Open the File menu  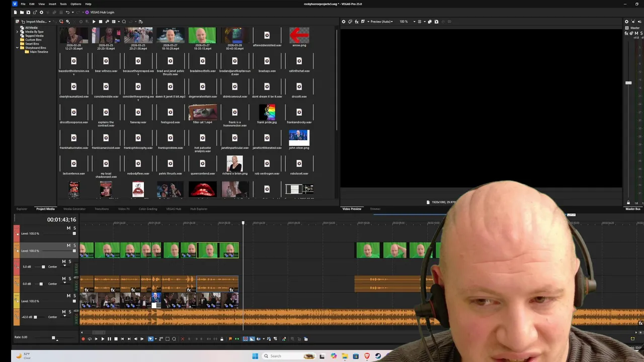(x=23, y=4)
